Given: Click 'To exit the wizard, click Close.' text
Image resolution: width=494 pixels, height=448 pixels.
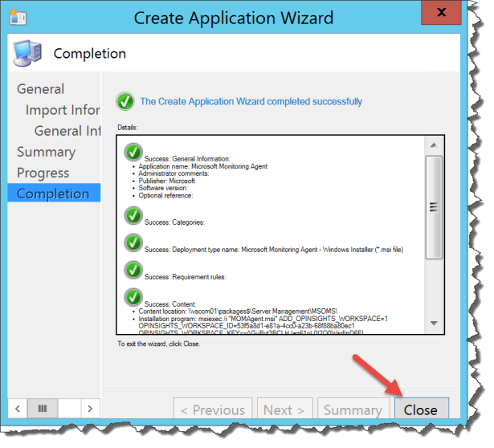Looking at the screenshot, I should click(159, 344).
